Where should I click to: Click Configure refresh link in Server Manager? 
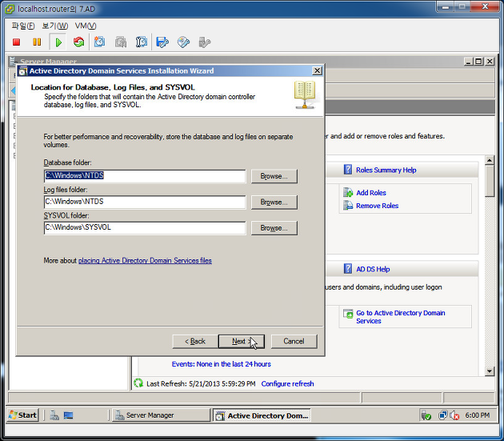pos(287,383)
